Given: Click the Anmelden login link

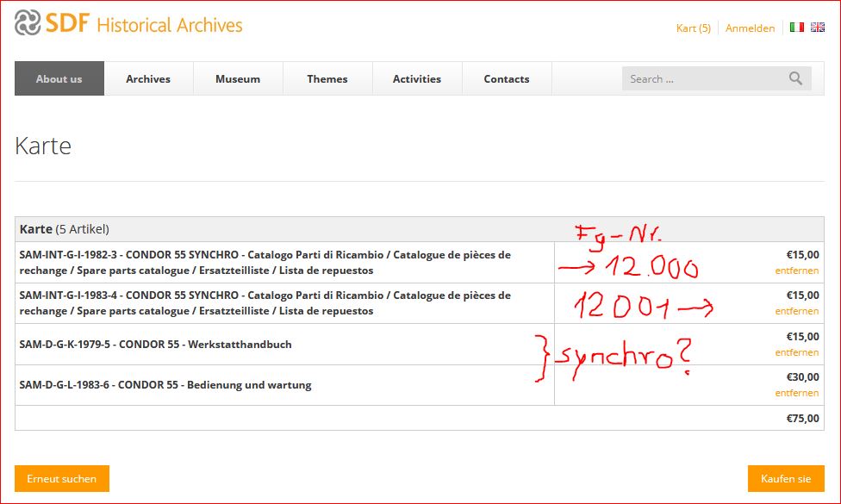Looking at the screenshot, I should tap(750, 28).
